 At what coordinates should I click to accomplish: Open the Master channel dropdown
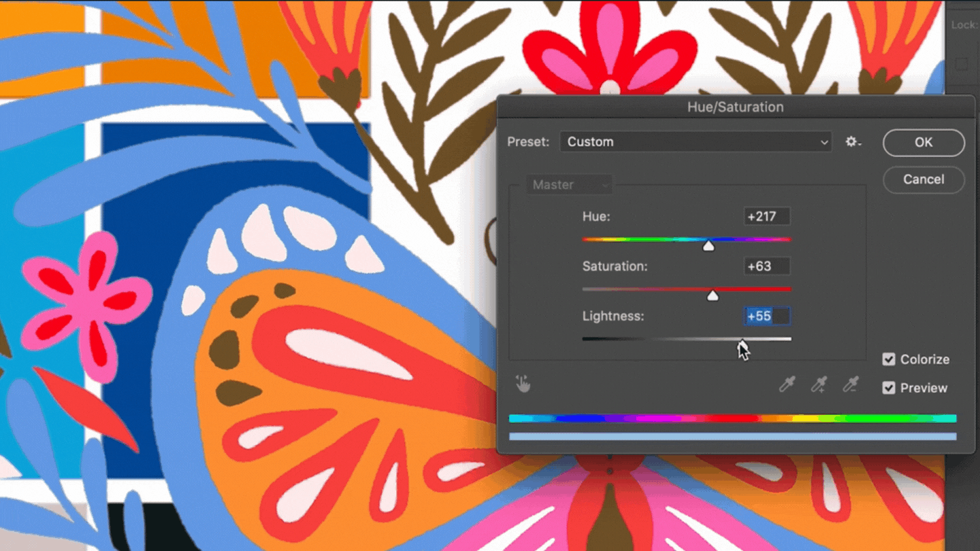click(x=568, y=184)
